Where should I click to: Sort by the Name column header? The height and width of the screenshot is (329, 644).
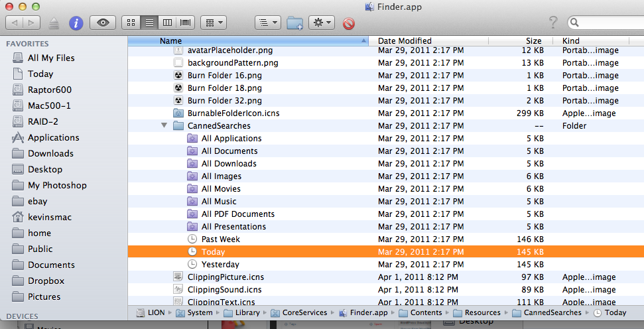point(248,40)
